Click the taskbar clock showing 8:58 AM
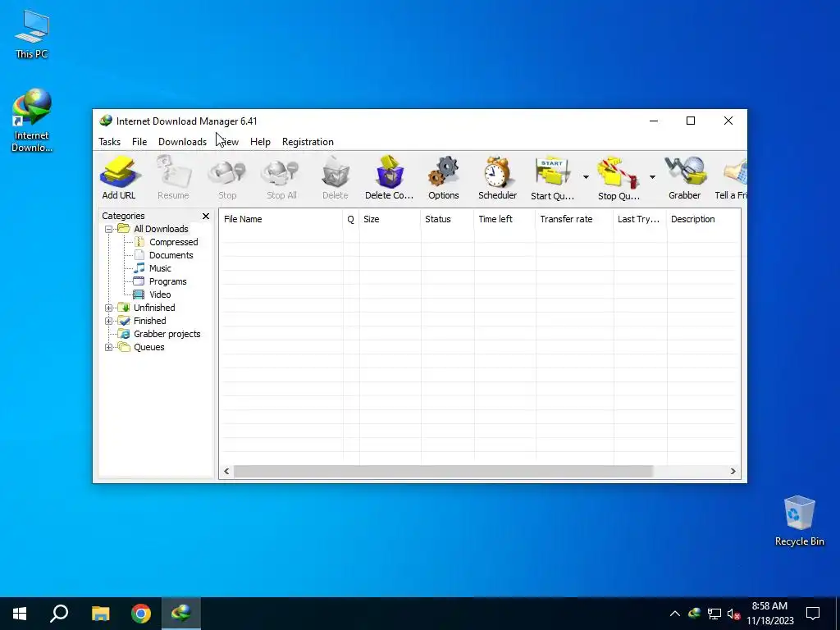 coord(769,614)
